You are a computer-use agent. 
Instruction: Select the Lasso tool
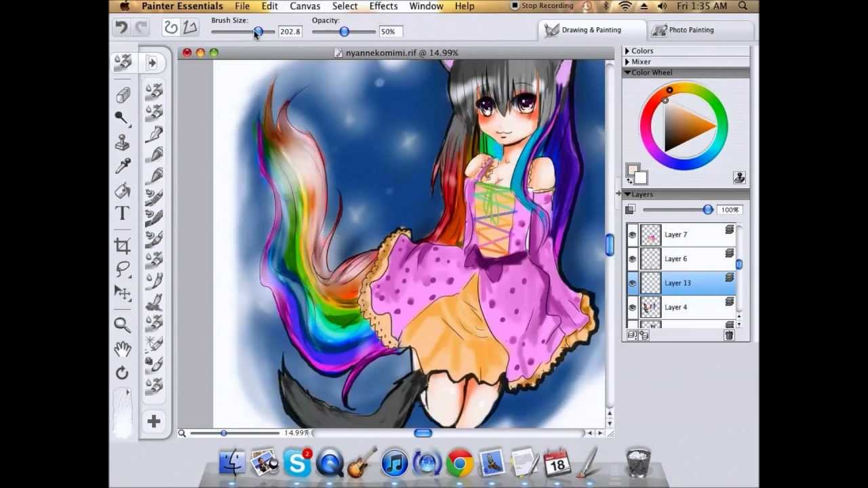(x=123, y=269)
